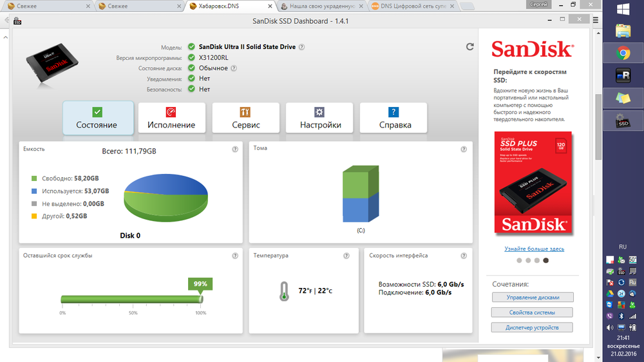Open the mR app taskbar icon
This screenshot has height=362, width=644.
click(623, 75)
